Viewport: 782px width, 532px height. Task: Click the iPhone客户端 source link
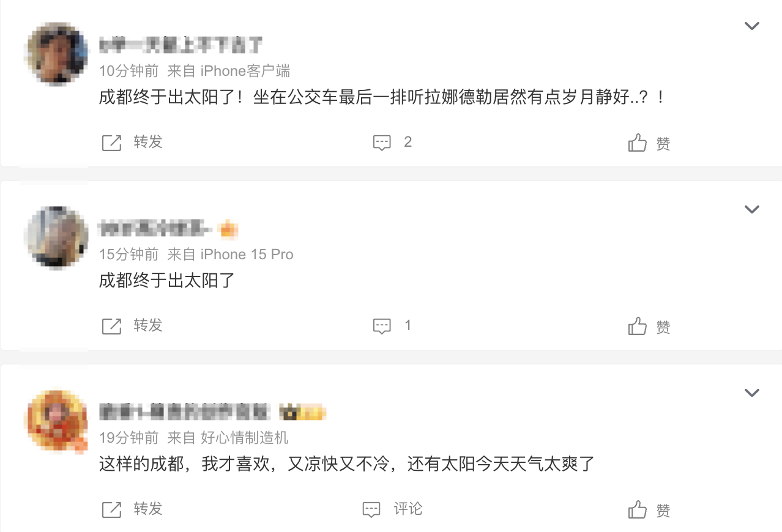[245, 71]
